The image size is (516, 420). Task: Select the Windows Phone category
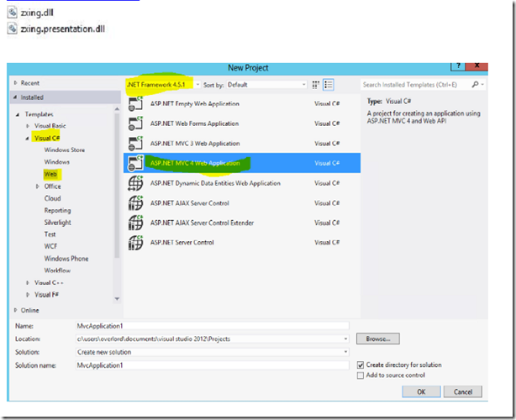[x=66, y=259]
